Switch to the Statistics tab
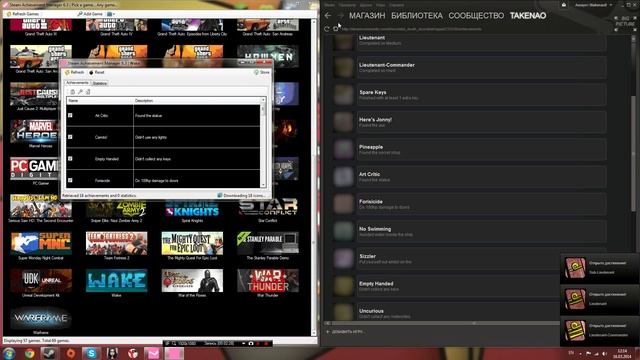The image size is (640, 360). pyautogui.click(x=100, y=83)
